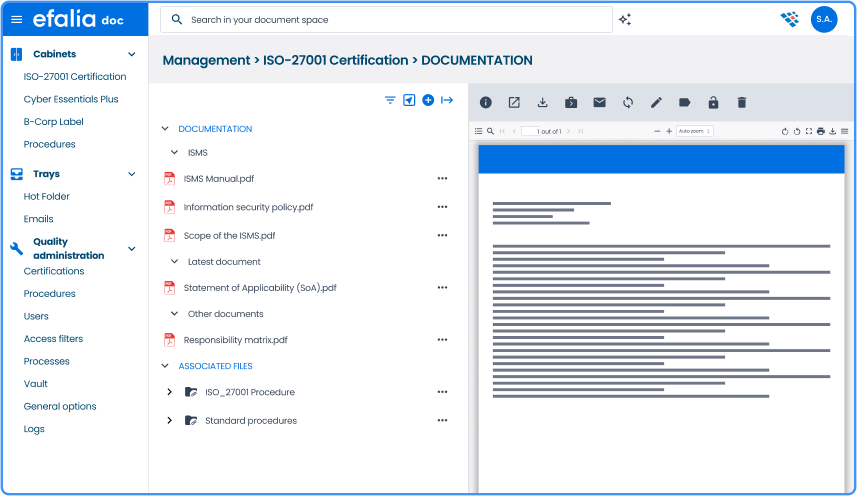Open Cyber Essentials Plus cabinet
Screen dimensions: 857x496
71,99
